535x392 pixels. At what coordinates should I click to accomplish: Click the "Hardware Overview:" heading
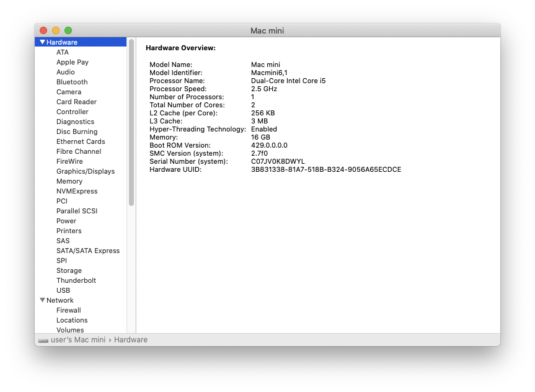pos(181,48)
